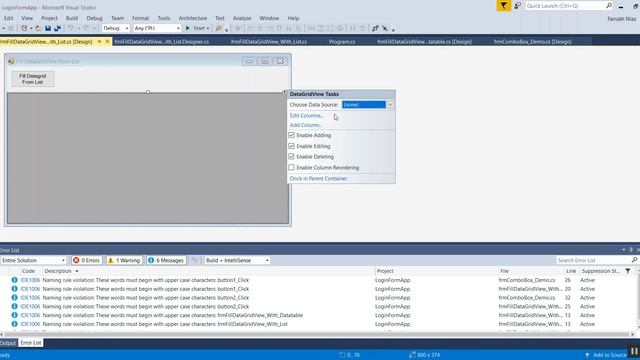This screenshot has height=360, width=640.
Task: Open the Undo history dropdown arrow
Action: point(78,28)
